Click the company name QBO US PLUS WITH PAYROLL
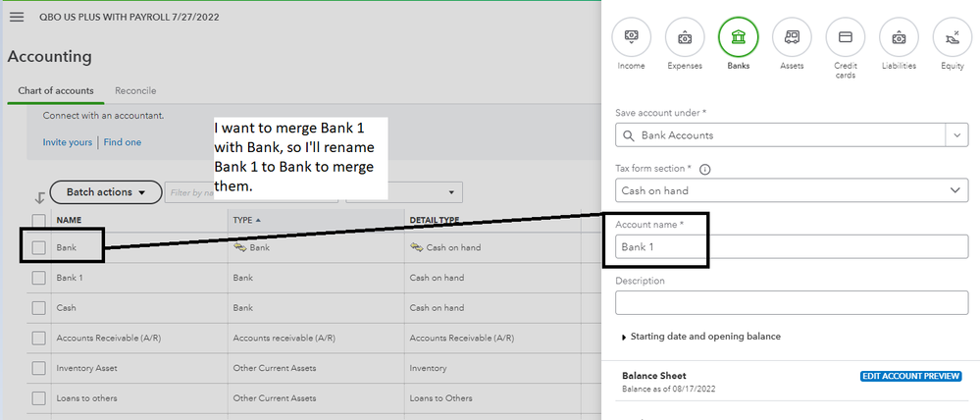The image size is (980, 420). click(x=129, y=17)
